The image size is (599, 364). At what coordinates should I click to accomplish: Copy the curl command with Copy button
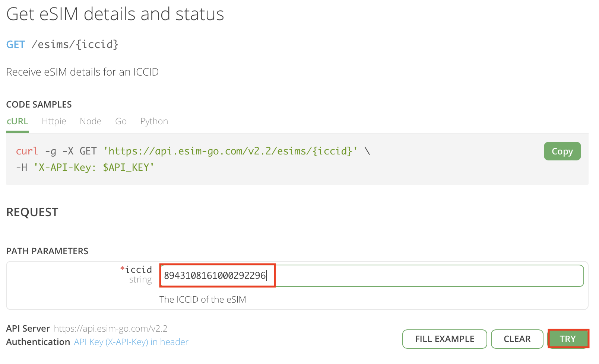click(x=562, y=151)
